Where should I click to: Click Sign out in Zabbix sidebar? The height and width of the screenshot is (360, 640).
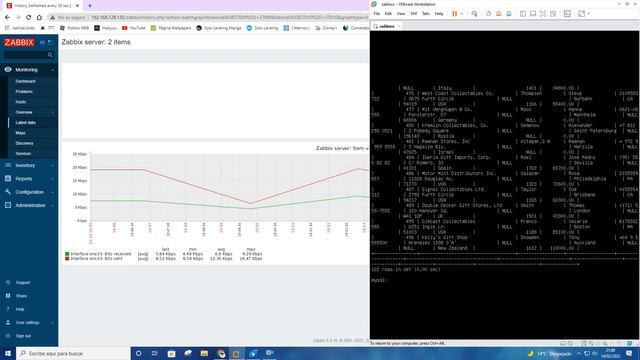coord(23,336)
